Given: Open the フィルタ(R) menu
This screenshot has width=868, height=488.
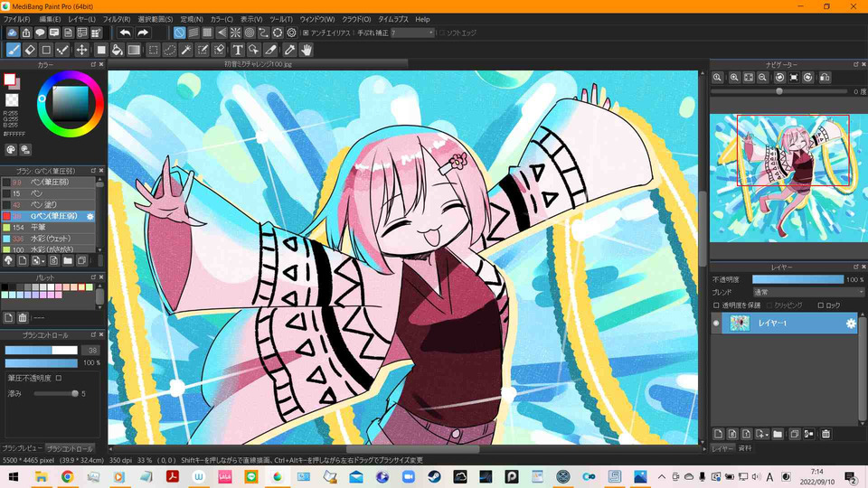Looking at the screenshot, I should [117, 19].
